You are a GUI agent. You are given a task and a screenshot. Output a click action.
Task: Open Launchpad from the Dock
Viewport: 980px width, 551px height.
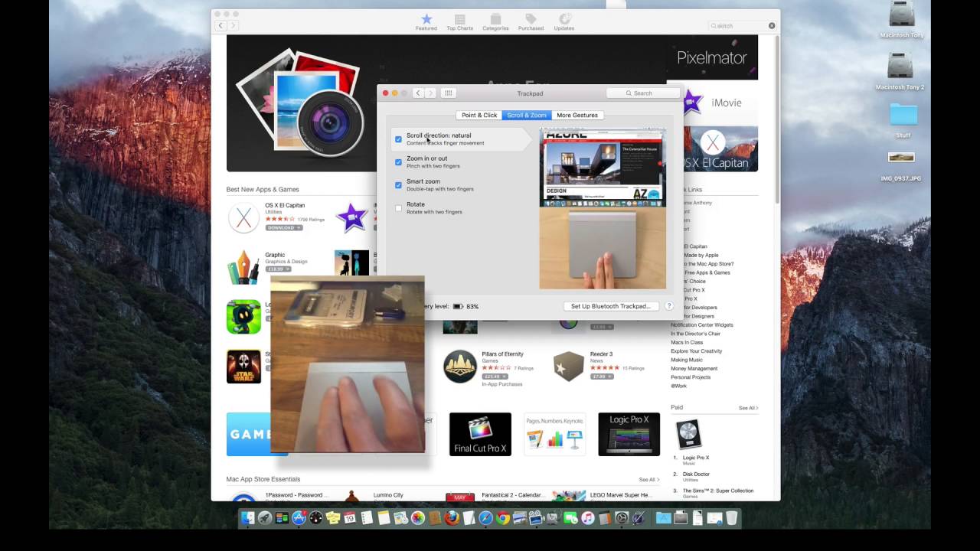(264, 518)
